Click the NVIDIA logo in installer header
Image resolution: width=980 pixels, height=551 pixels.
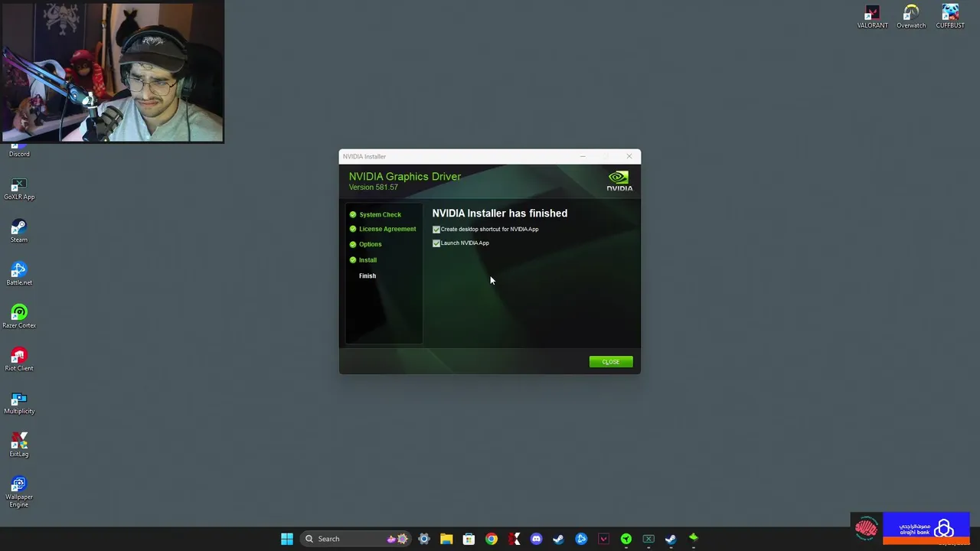pos(619,181)
